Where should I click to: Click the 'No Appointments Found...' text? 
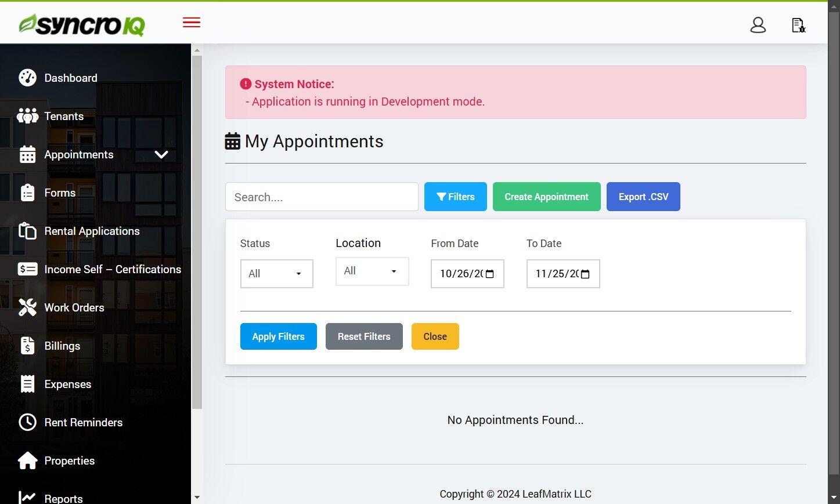[515, 420]
